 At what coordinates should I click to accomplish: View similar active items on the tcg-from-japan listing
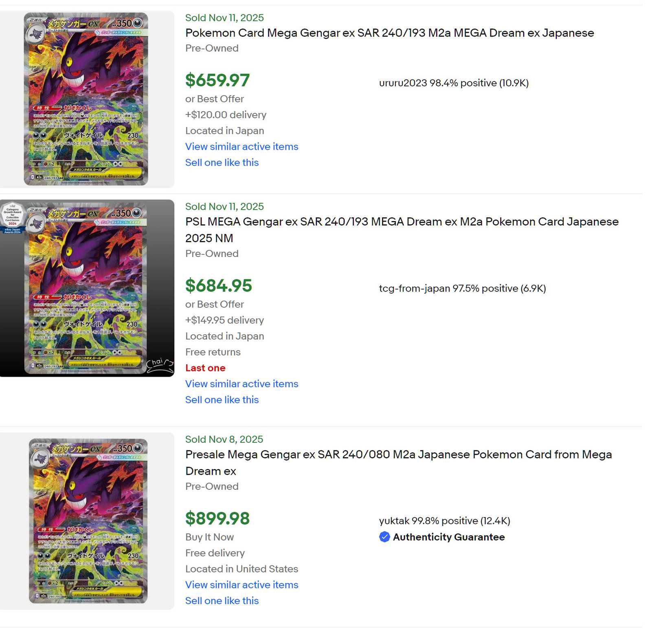(x=242, y=384)
